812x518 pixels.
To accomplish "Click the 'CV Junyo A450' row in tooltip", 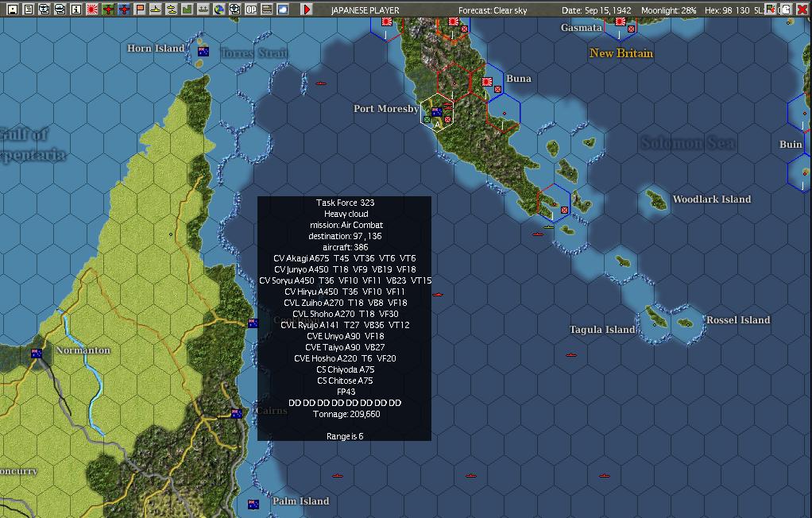I will click(345, 269).
